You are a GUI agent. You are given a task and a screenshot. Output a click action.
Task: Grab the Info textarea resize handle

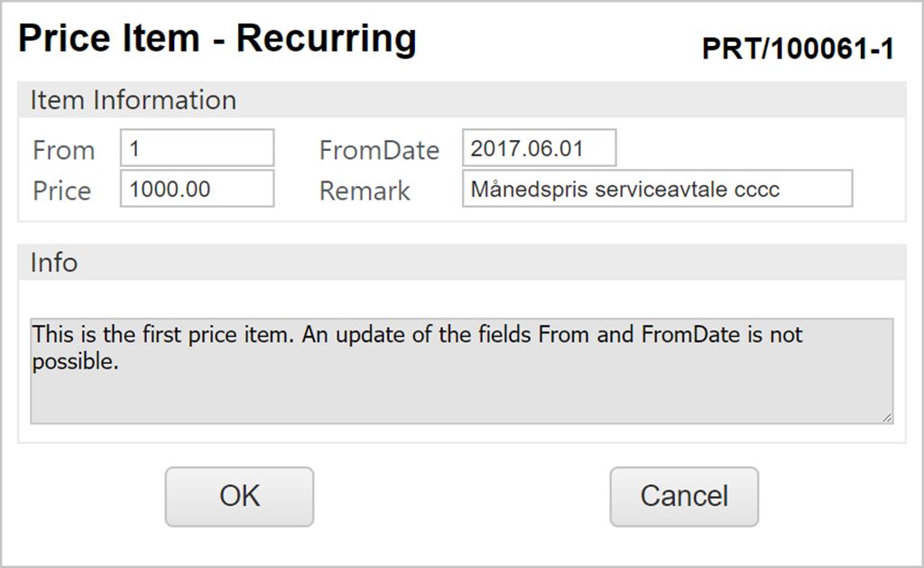tap(888, 417)
